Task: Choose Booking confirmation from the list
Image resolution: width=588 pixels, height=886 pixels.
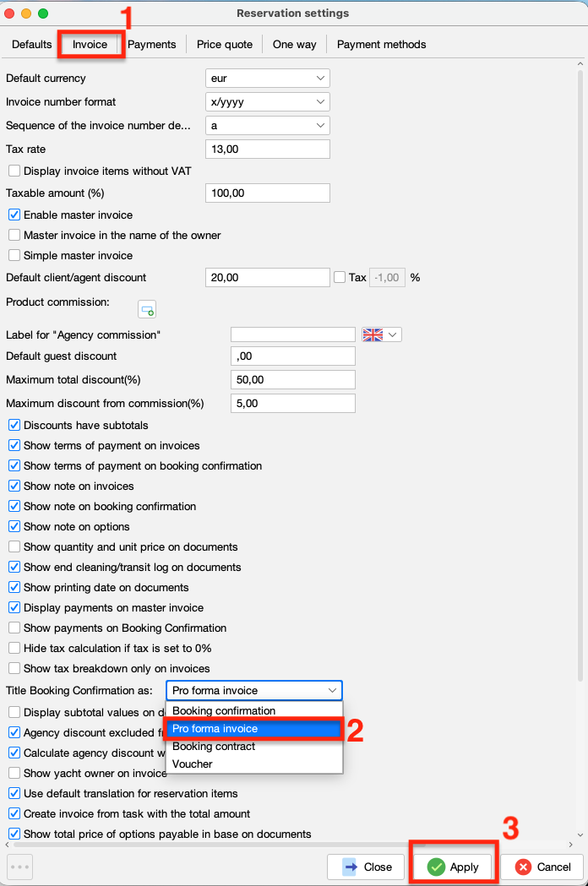Action: tap(254, 710)
